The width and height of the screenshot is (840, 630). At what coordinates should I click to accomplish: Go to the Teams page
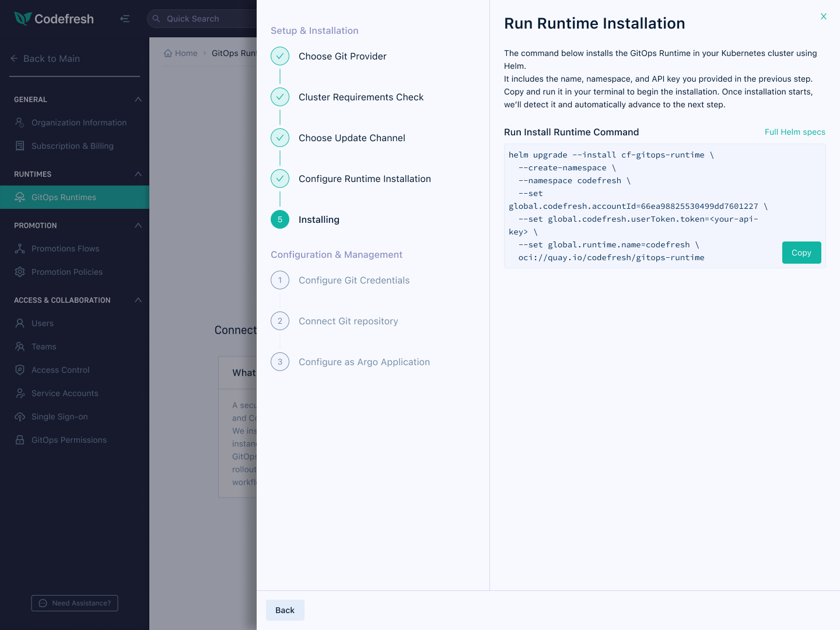pyautogui.click(x=75, y=346)
